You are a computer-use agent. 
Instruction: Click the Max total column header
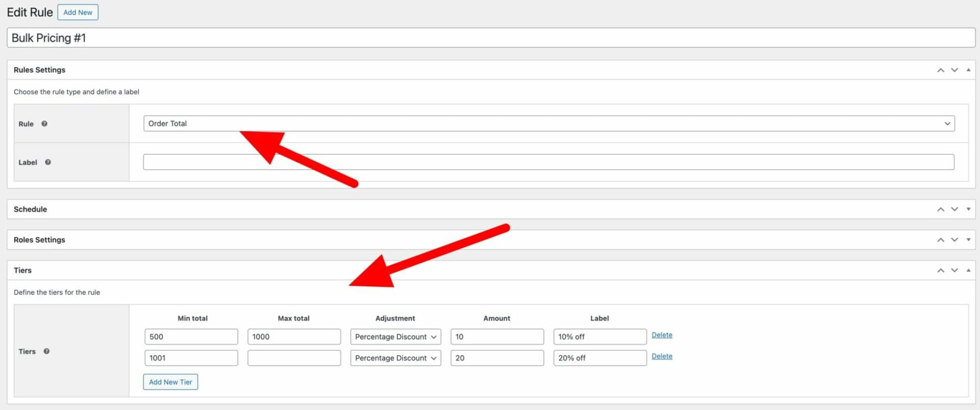pyautogui.click(x=293, y=318)
